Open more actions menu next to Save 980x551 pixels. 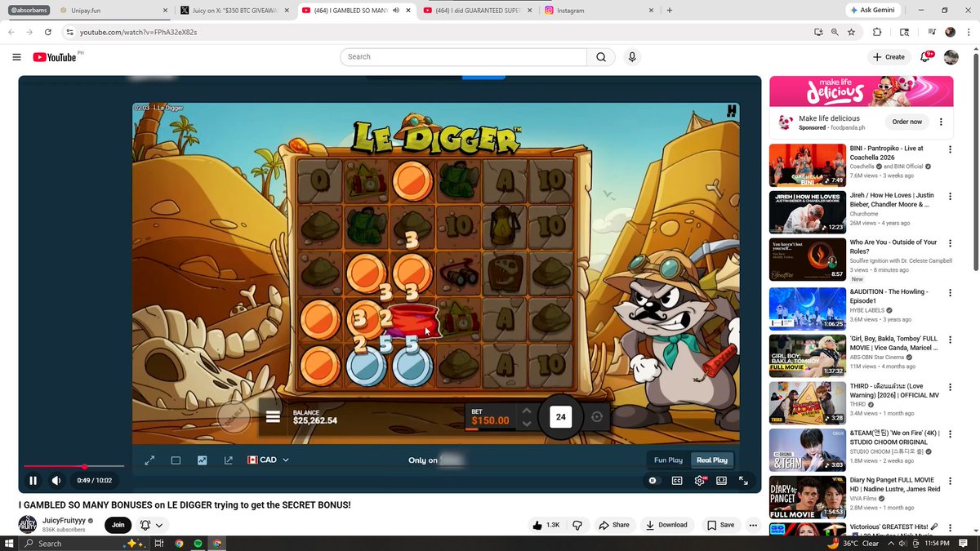coord(753,525)
